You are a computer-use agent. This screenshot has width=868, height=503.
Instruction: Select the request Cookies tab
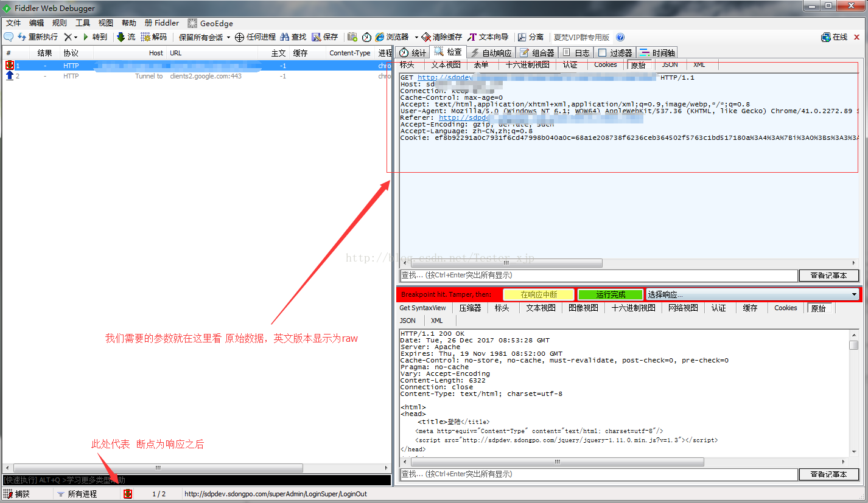point(606,64)
